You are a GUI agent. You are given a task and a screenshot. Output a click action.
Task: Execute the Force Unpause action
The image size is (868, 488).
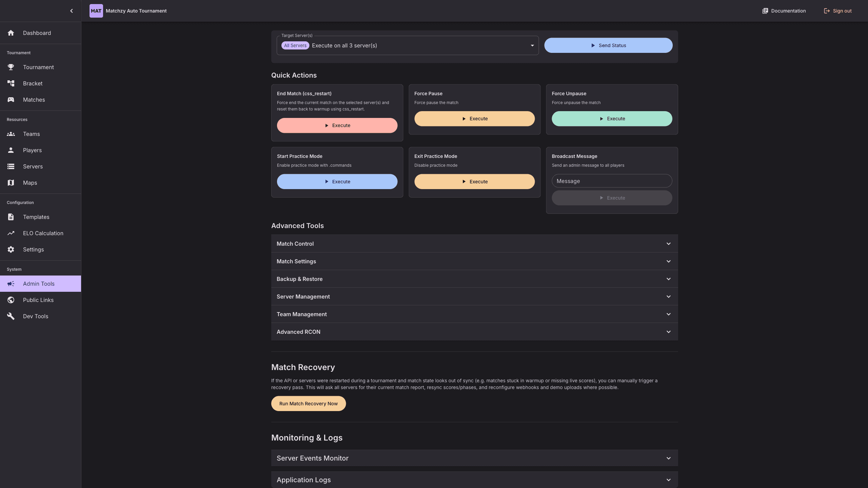[x=611, y=118]
